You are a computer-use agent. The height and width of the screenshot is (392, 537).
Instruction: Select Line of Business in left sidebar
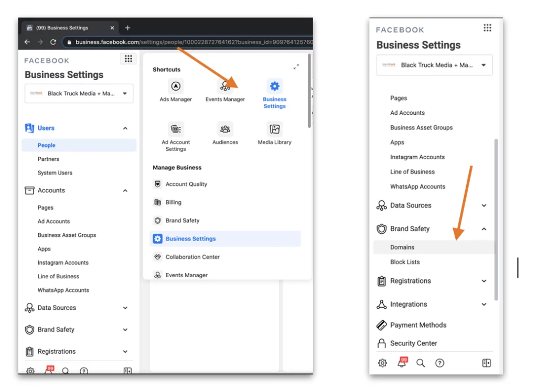[58, 276]
